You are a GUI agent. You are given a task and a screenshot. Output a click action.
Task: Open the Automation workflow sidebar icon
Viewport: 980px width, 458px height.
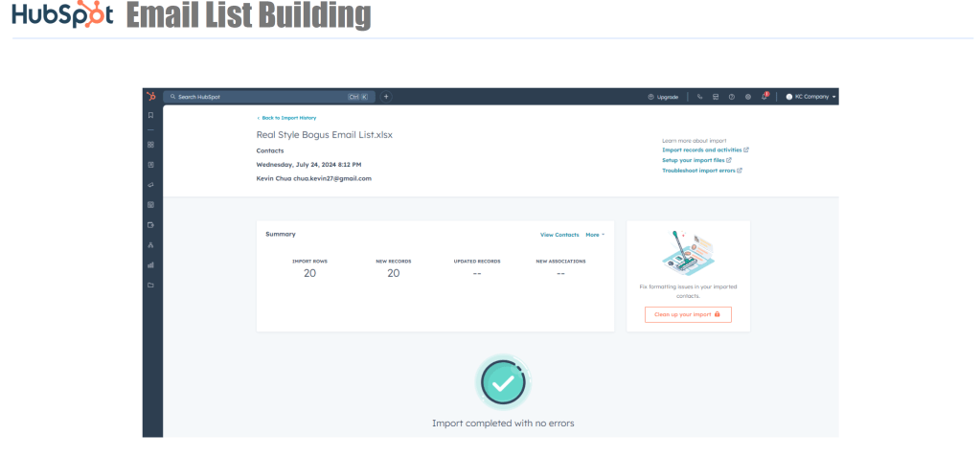(x=150, y=245)
